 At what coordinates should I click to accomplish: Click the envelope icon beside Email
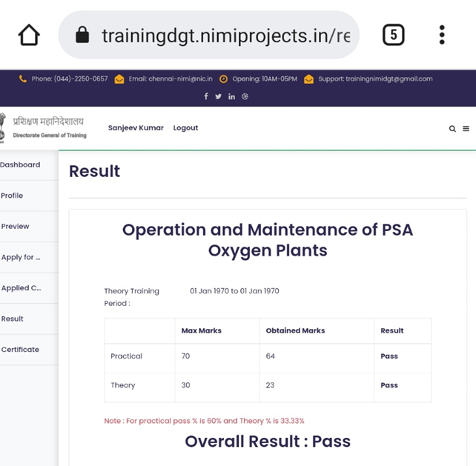click(119, 79)
